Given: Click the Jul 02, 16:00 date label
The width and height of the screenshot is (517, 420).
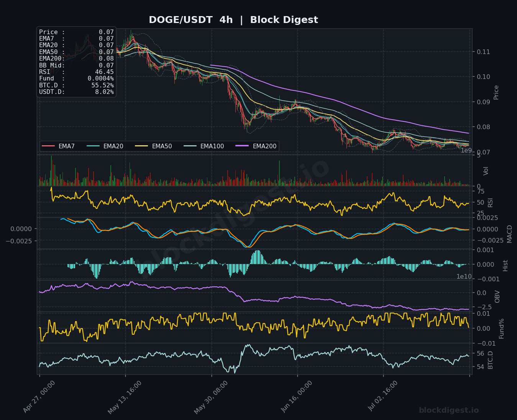Looking at the screenshot, I should (x=383, y=396).
